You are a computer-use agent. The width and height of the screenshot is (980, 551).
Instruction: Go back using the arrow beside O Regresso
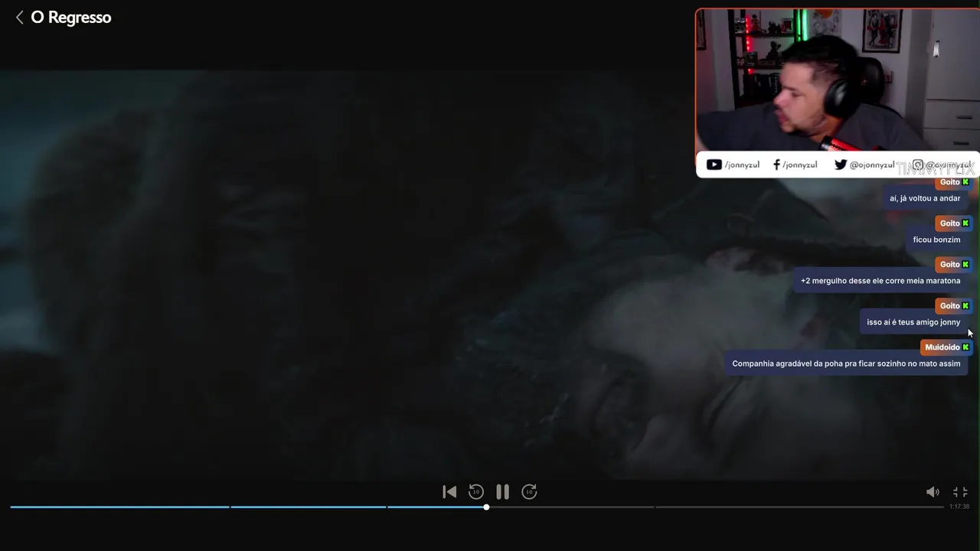(x=20, y=17)
